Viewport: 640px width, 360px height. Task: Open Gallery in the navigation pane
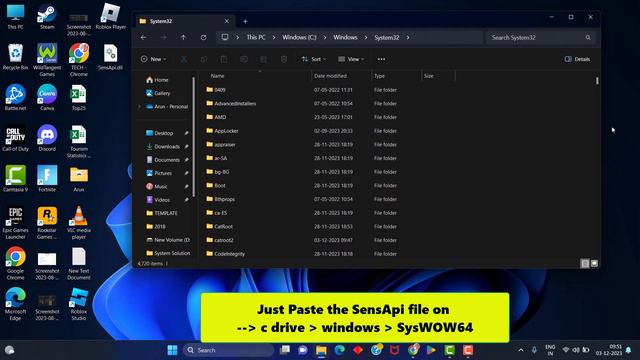coord(162,93)
